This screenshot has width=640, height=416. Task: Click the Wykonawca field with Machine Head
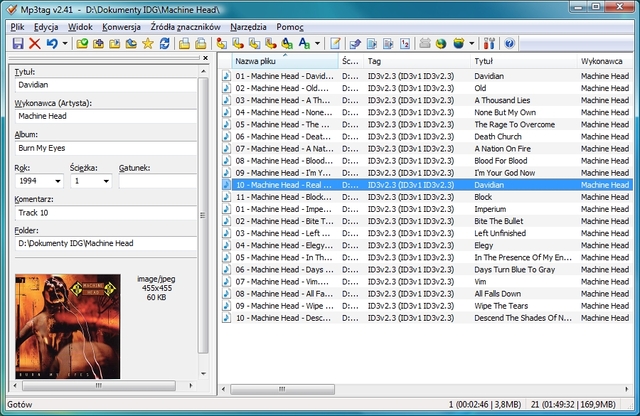pos(106,116)
